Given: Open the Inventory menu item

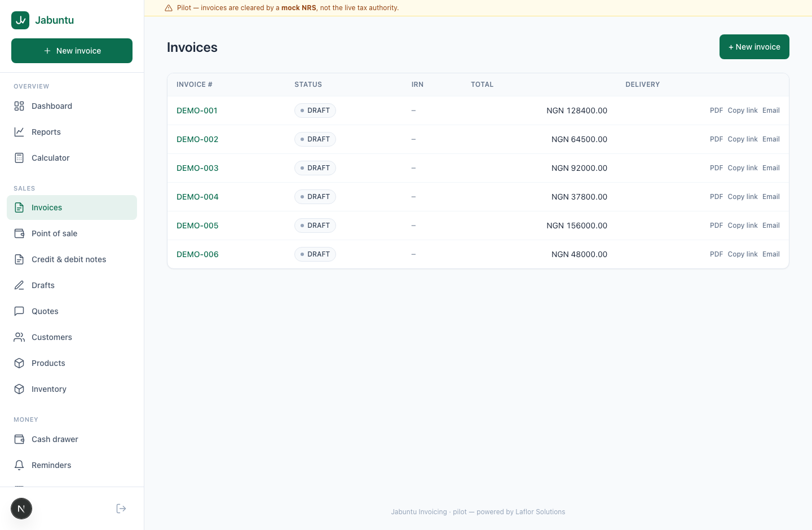Looking at the screenshot, I should 72,389.
